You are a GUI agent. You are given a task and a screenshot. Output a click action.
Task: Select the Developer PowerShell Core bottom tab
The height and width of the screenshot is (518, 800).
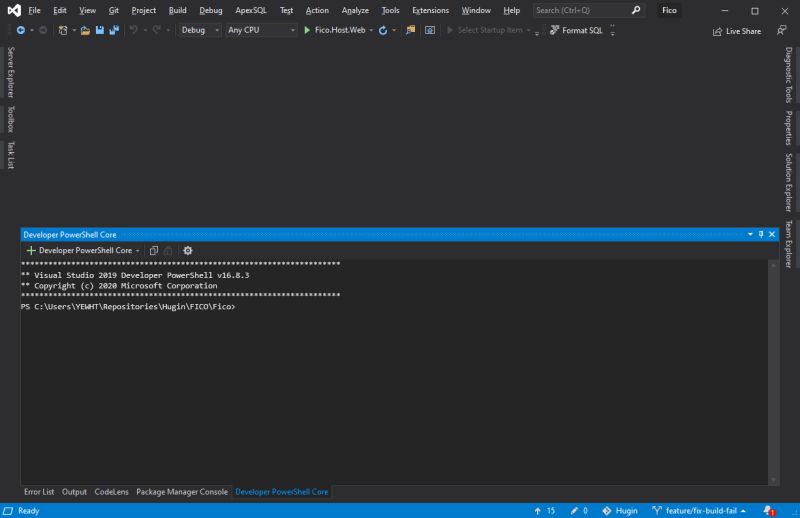(282, 492)
